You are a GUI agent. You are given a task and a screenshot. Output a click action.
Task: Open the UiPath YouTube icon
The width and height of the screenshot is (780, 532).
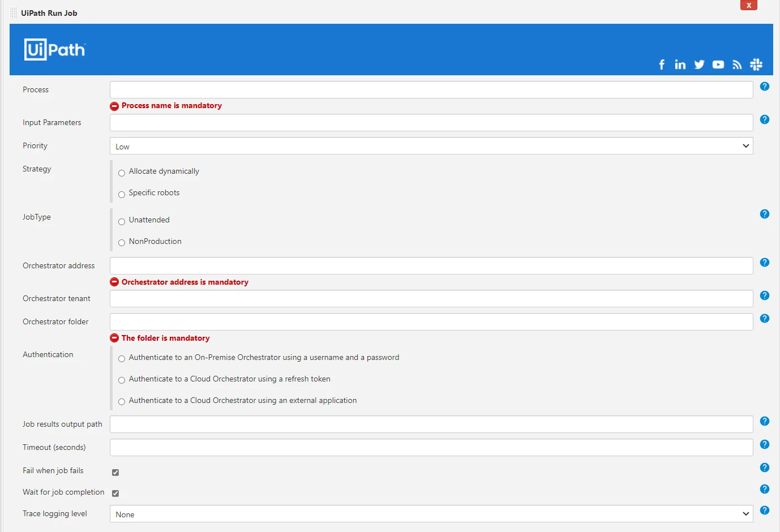(718, 65)
